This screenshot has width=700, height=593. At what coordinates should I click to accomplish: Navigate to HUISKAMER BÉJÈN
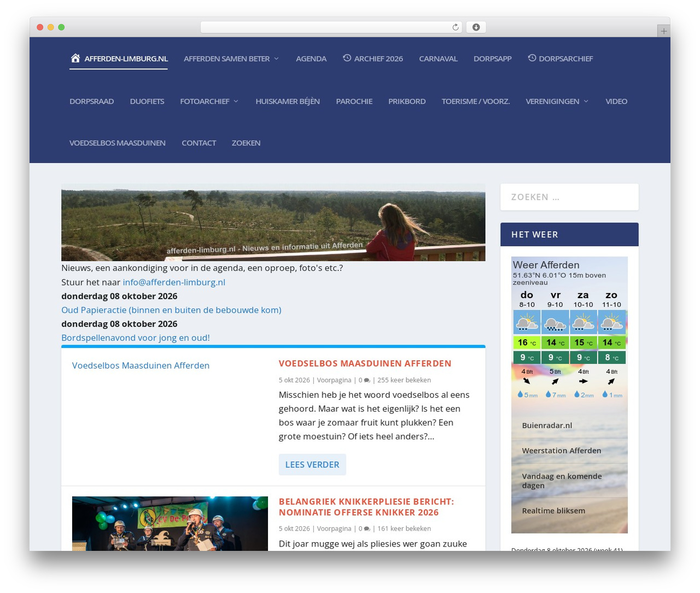(288, 101)
